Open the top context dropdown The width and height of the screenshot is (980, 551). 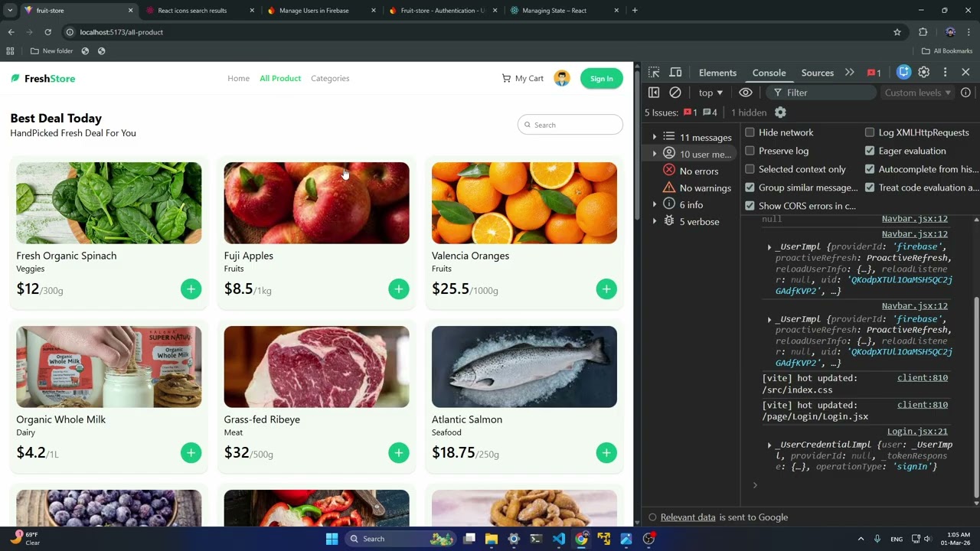coord(710,93)
